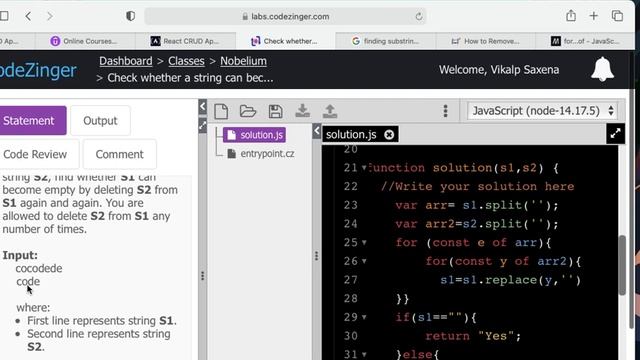Viewport: 640px width, 360px height.
Task: Switch to the Output tab
Action: [x=100, y=120]
